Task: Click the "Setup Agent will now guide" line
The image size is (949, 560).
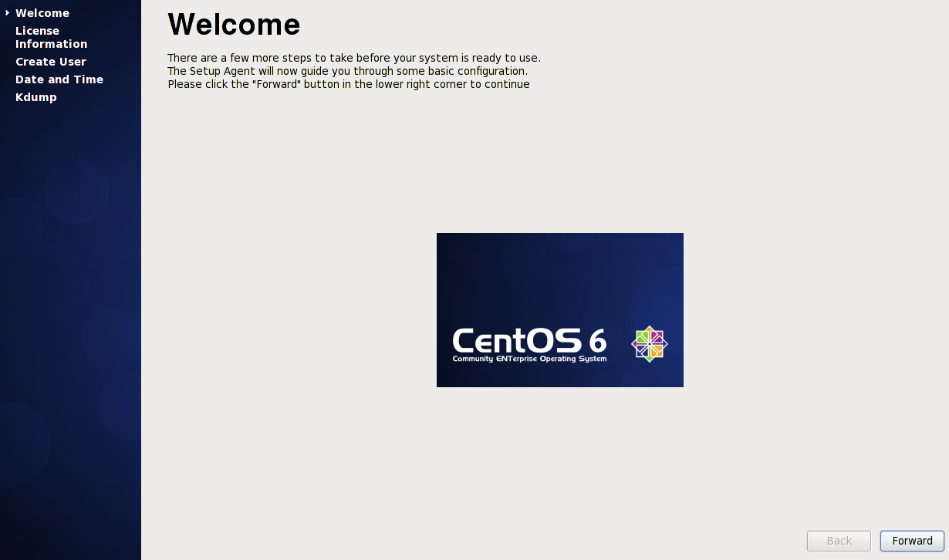Action: click(x=347, y=71)
